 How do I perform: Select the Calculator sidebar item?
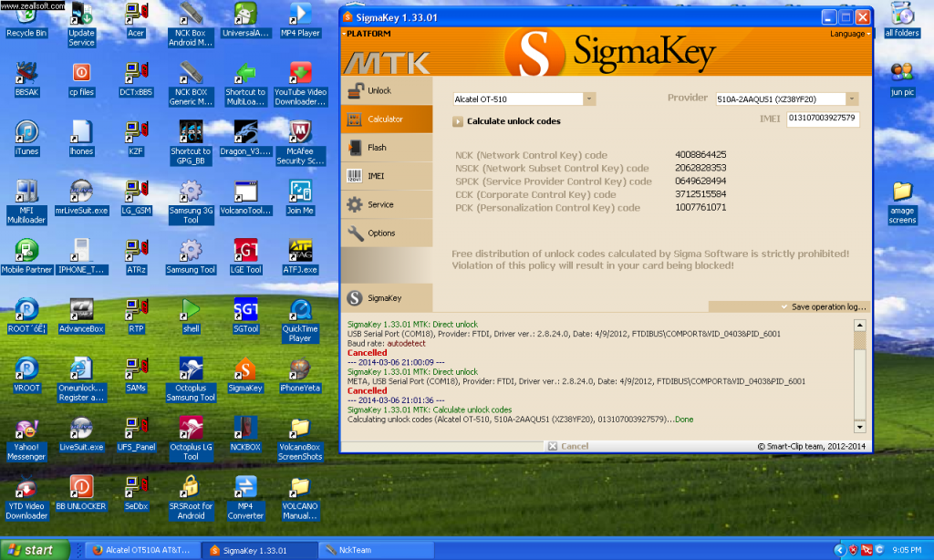point(384,119)
